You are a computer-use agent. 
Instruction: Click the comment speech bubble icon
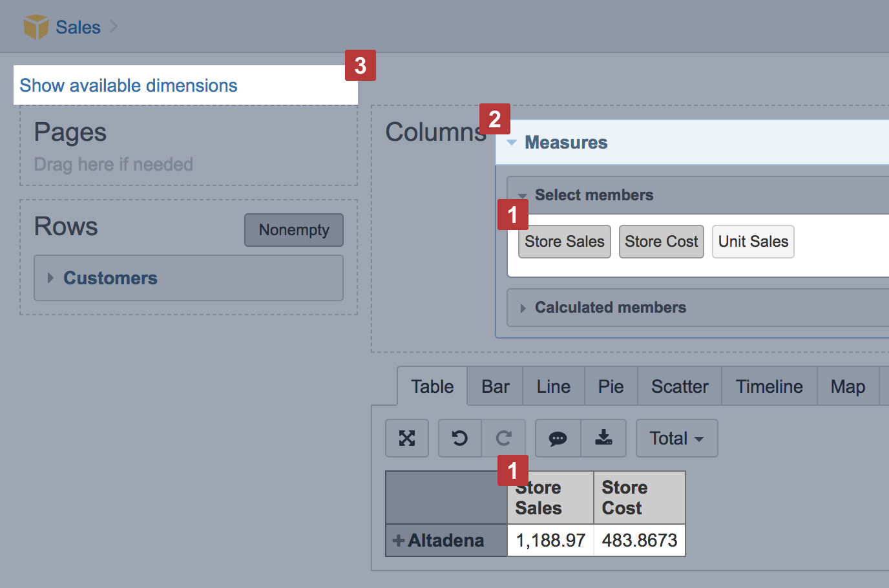558,438
